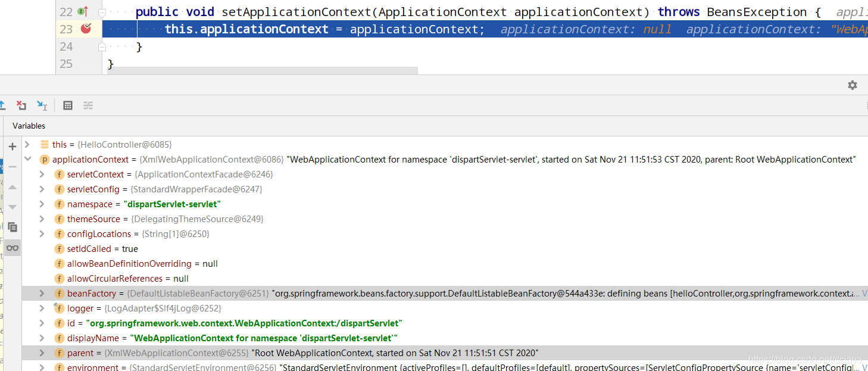Image resolution: width=868 pixels, height=371 pixels.
Task: Select the namespace "dispartServlet-servlet" row
Action: coord(445,204)
